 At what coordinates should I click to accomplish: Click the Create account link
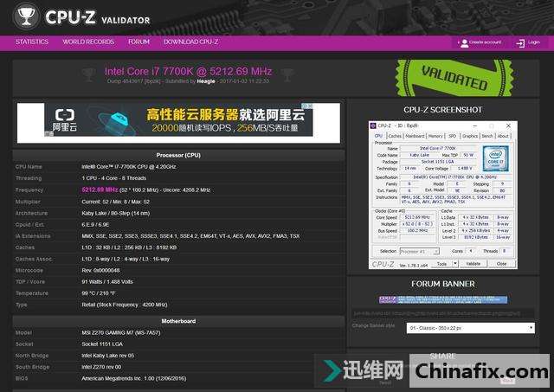tap(485, 42)
